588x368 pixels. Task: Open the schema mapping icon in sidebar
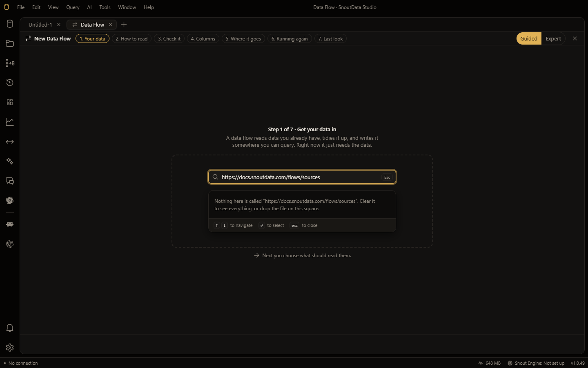pyautogui.click(x=10, y=63)
